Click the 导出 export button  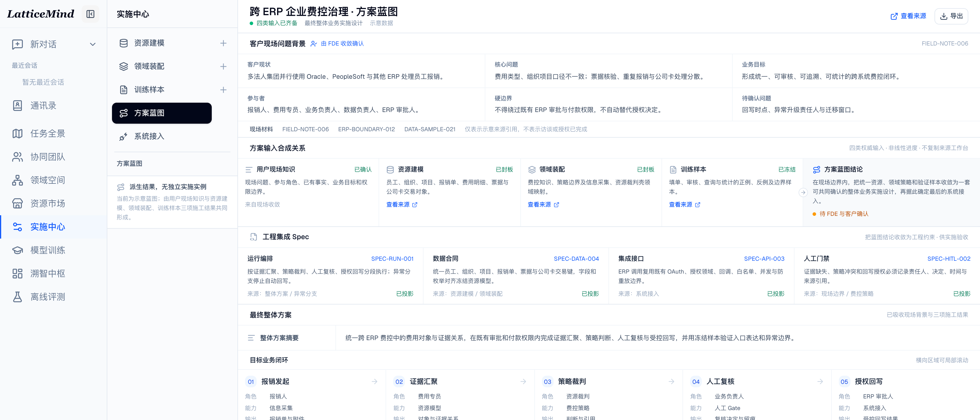tap(951, 16)
